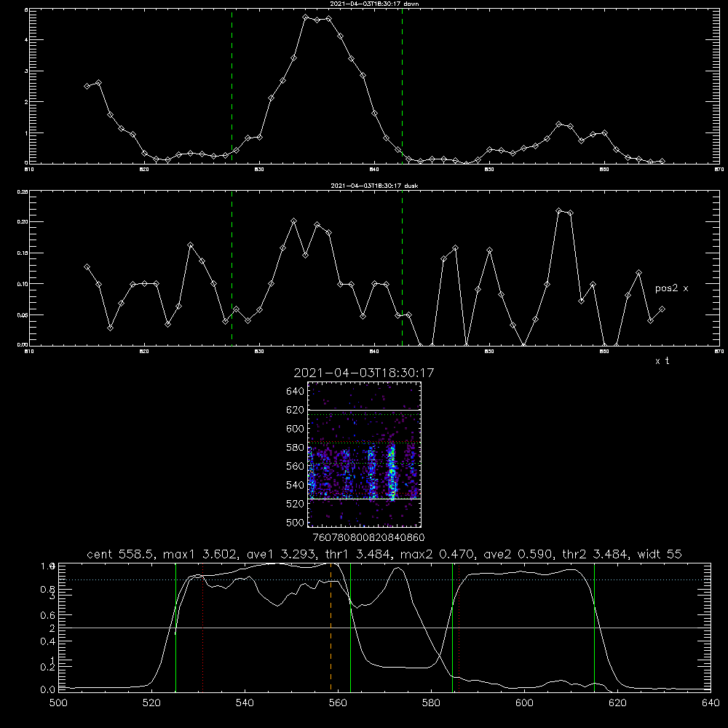728x728 pixels.
Task: Click the upper solid white line in spectrogram
Action: click(x=364, y=411)
